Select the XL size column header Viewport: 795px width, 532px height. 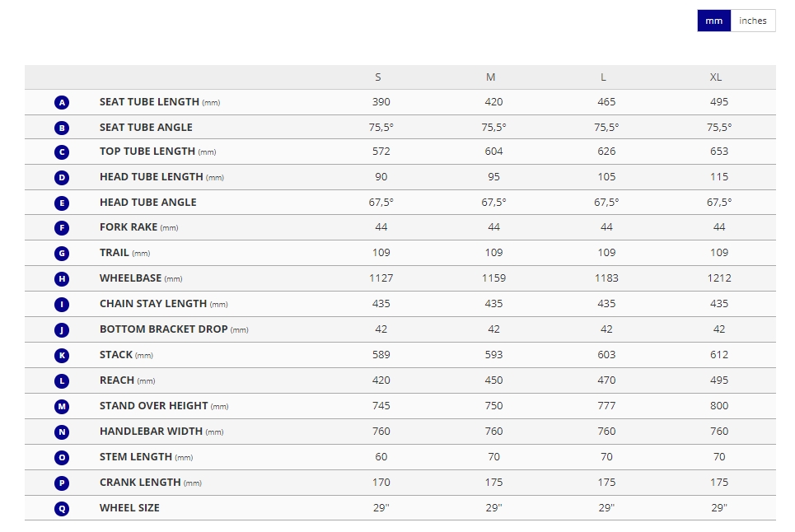(716, 77)
